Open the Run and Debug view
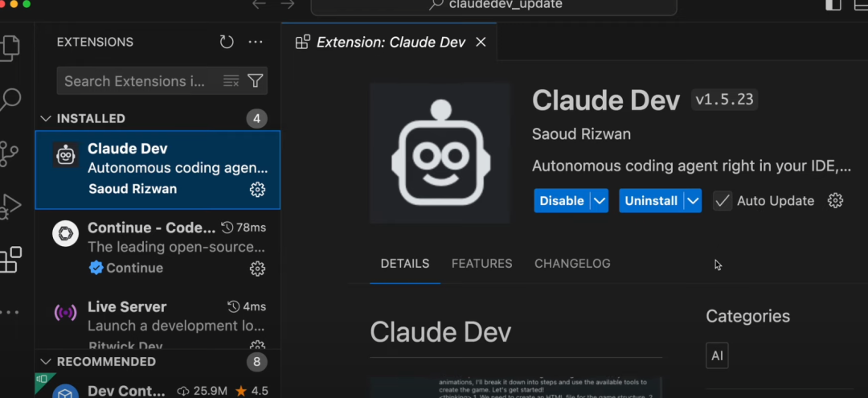Screen dimensions: 868x398 [x=10, y=207]
